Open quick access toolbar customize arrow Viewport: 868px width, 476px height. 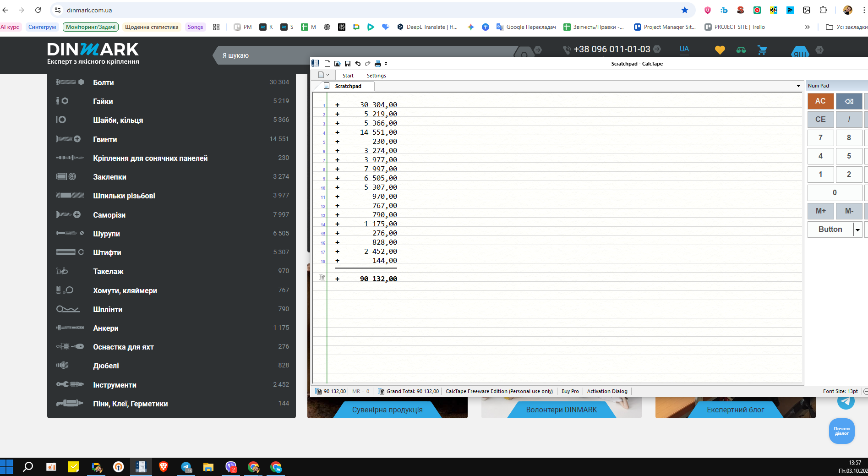[386, 64]
